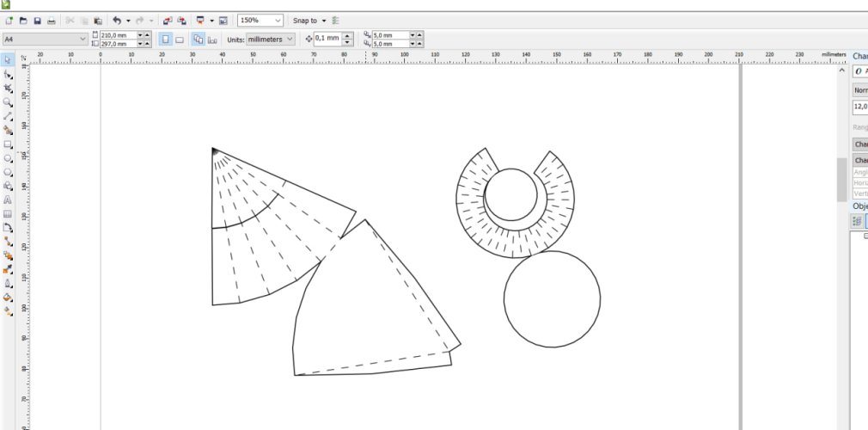The height and width of the screenshot is (430, 868).
Task: Increase the page width with up stepper
Action: click(x=147, y=35)
